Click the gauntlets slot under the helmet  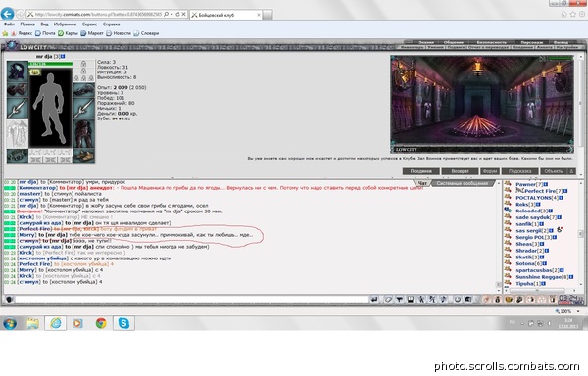[18, 90]
